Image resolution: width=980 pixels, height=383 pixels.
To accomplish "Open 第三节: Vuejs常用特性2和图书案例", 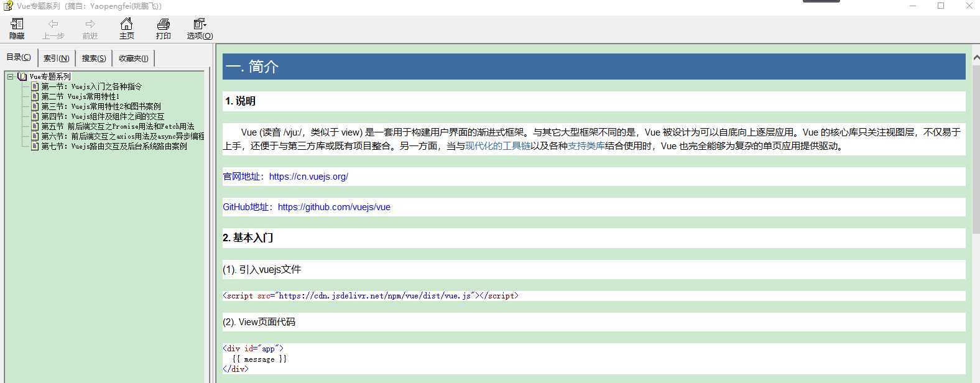I will click(101, 106).
